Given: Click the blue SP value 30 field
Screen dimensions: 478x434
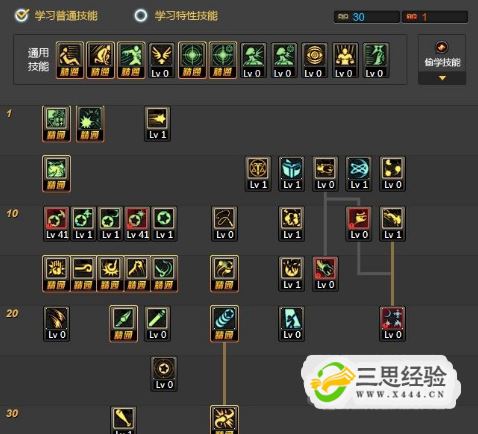Looking at the screenshot, I should [367, 17].
